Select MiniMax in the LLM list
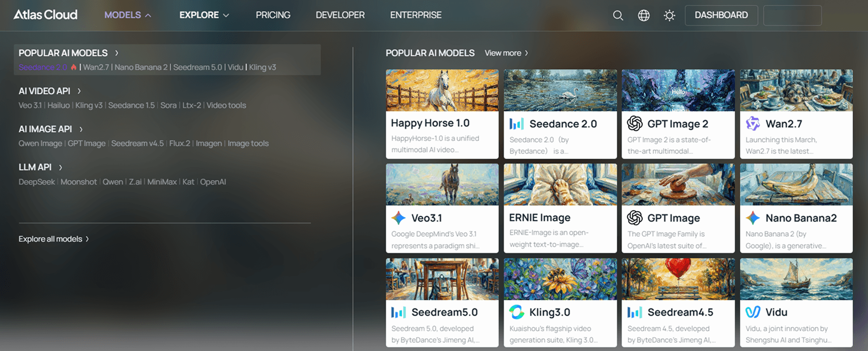 coord(162,182)
